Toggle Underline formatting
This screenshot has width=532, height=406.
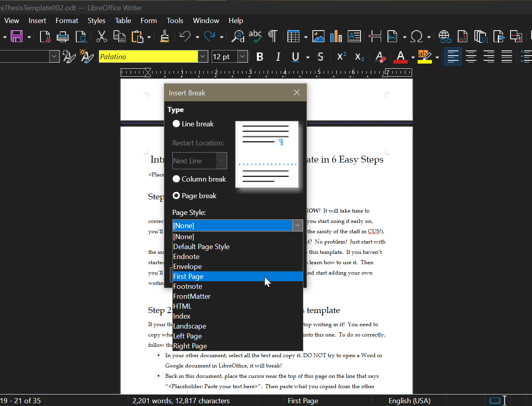pyautogui.click(x=295, y=57)
